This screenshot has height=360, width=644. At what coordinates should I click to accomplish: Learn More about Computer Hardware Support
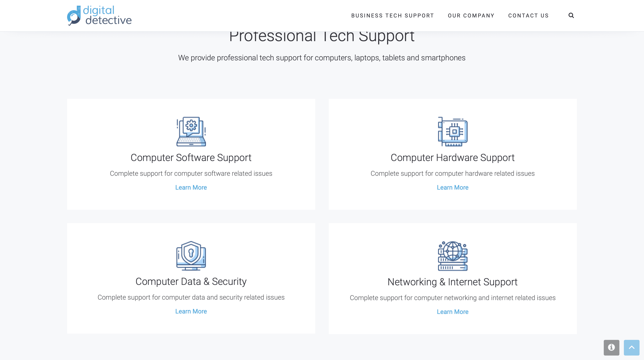[453, 188]
